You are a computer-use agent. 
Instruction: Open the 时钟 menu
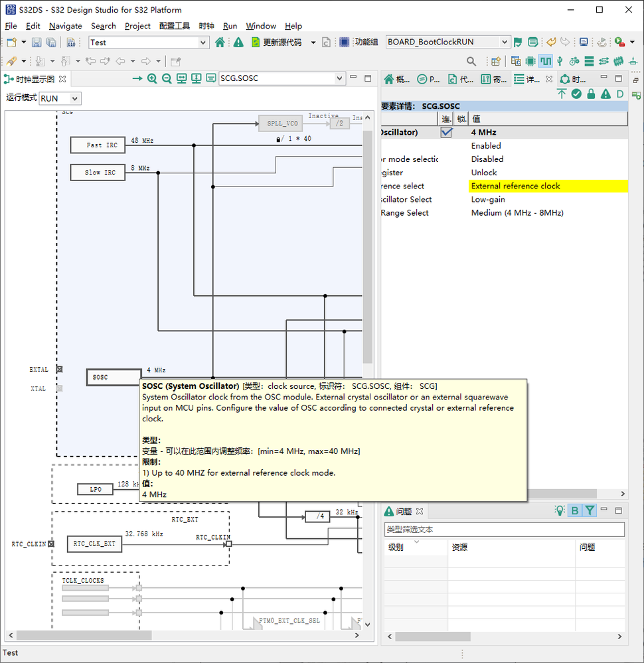pyautogui.click(x=206, y=27)
